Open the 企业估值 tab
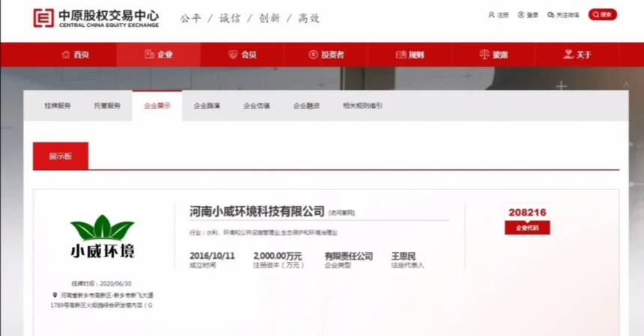 (257, 106)
